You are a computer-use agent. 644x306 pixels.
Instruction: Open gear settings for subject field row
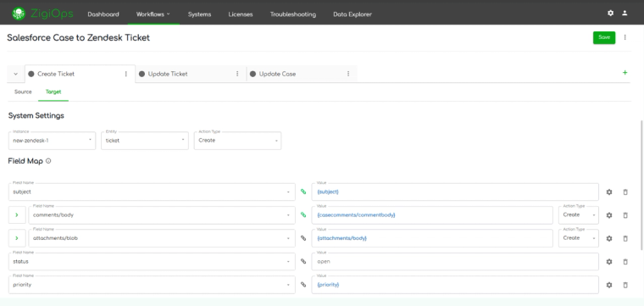point(609,192)
